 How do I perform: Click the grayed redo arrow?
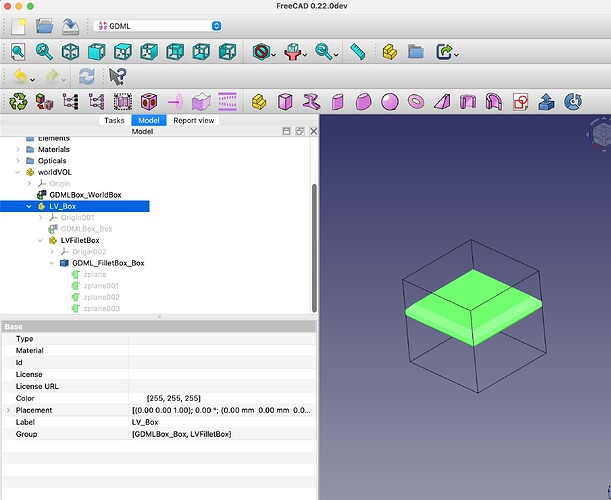point(52,76)
